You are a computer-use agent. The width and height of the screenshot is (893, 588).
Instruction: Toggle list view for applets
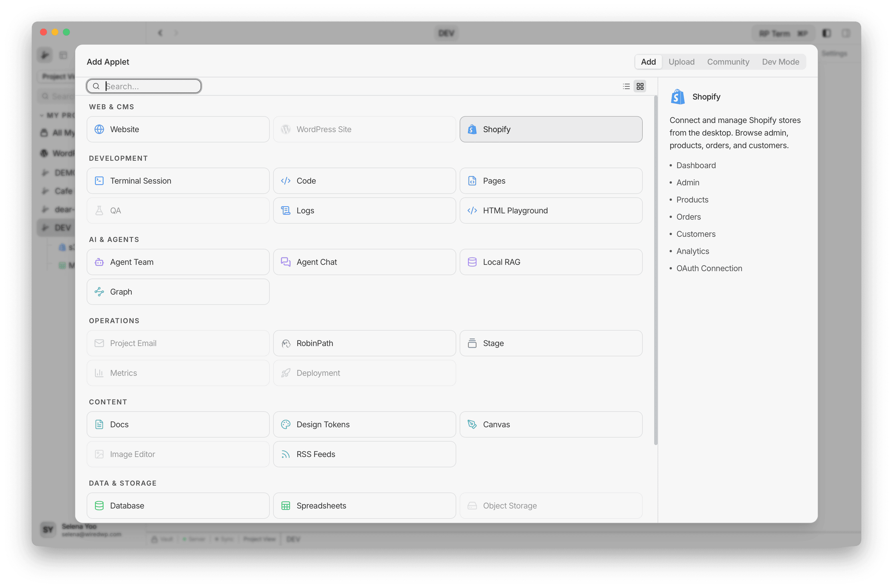pos(626,86)
